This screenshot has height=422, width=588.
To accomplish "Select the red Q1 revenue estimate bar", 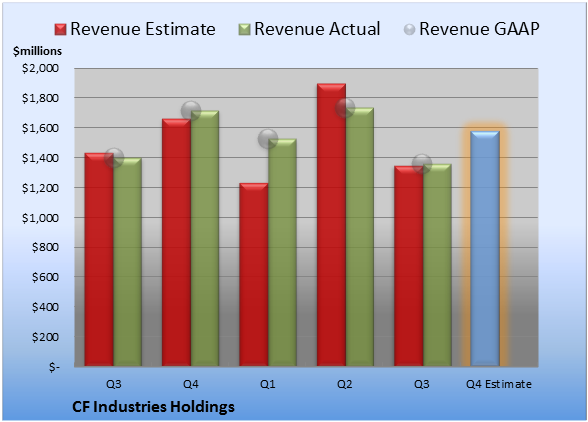I will (x=254, y=275).
